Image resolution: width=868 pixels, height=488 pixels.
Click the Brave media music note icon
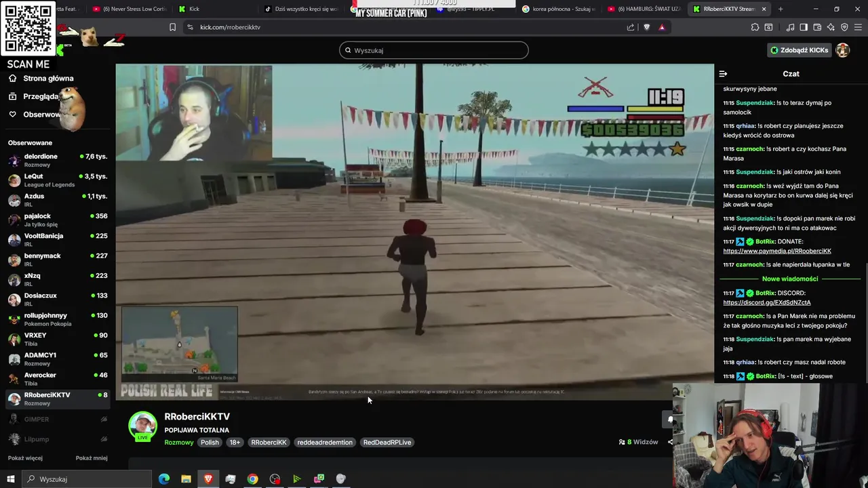coord(790,27)
